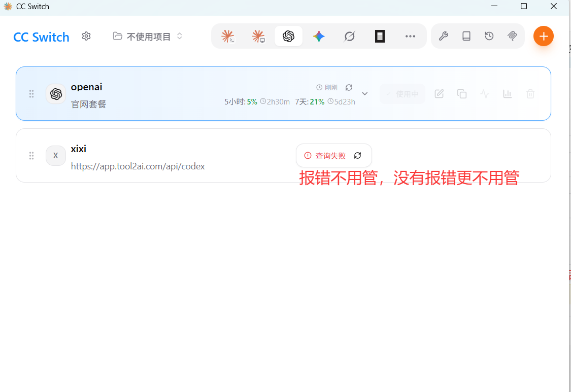The image size is (571, 392).
Task: Open the wrench tools icon
Action: click(443, 36)
